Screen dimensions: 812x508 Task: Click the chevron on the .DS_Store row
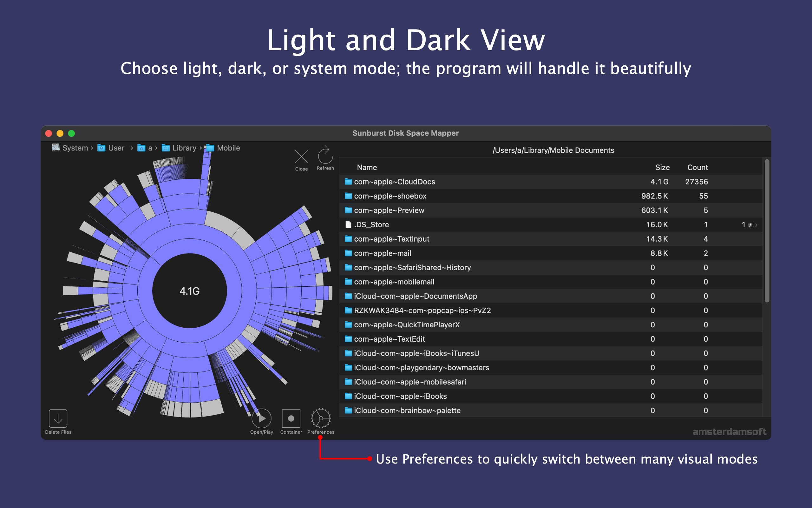click(x=756, y=225)
